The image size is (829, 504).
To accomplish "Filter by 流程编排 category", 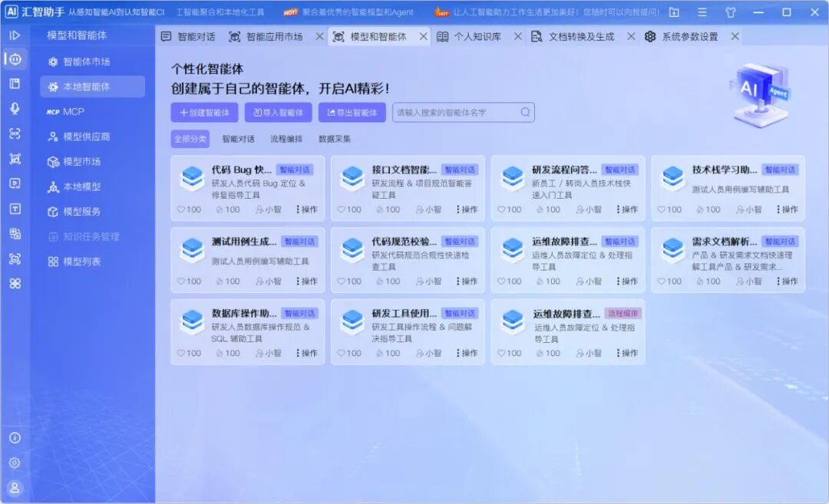I will coord(286,139).
